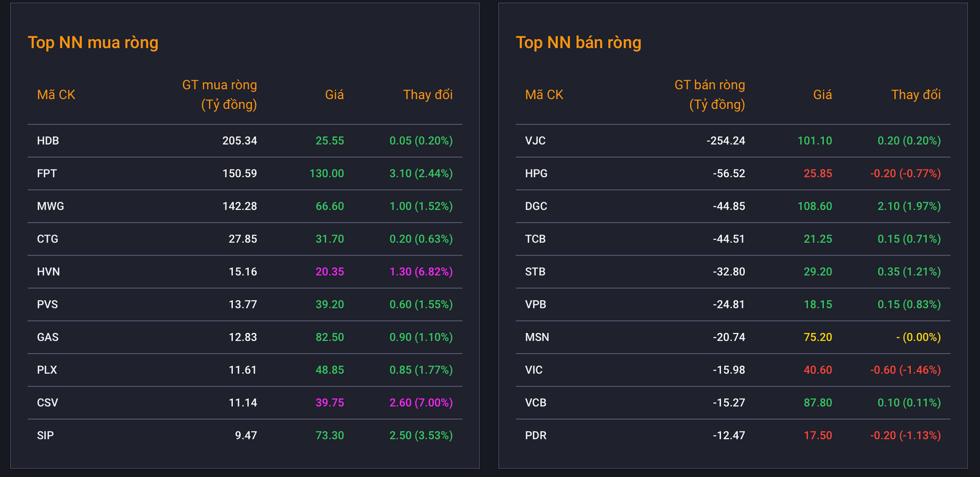This screenshot has height=477, width=980.
Task: Click VJC net sell value "-254.24"
Action: (x=726, y=140)
